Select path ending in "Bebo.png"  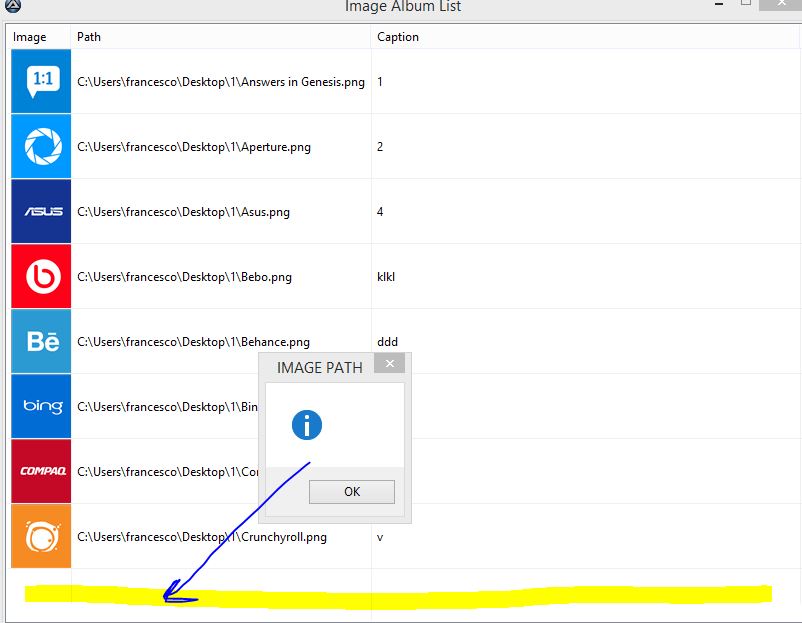point(184,277)
